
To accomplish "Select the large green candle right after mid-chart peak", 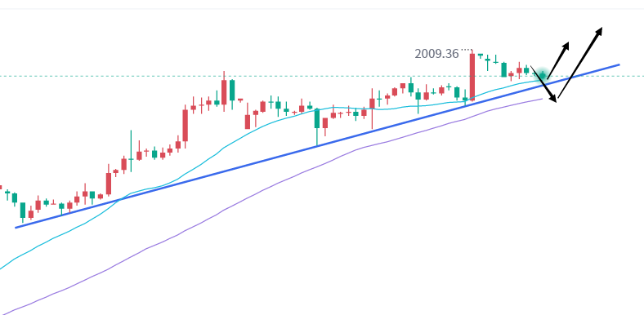I will (232, 91).
